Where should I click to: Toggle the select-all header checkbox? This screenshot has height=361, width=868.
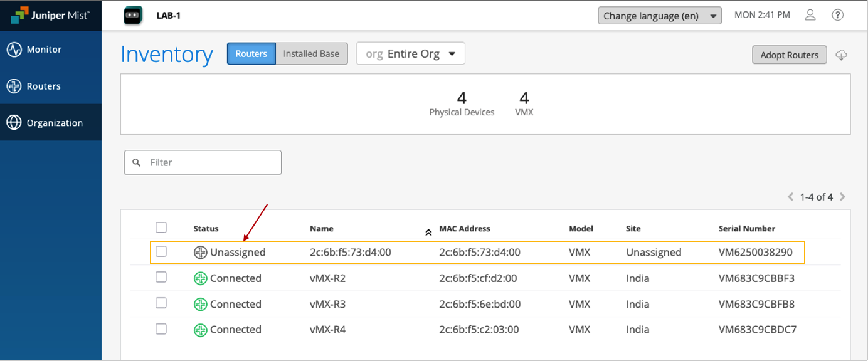[x=161, y=228]
